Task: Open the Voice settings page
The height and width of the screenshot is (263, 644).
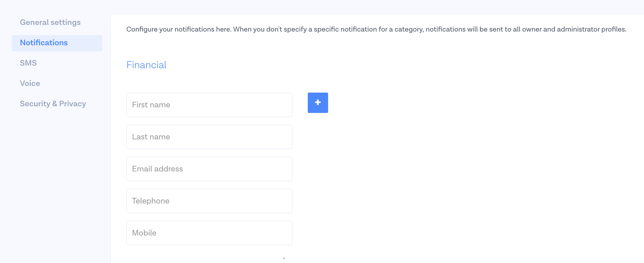Action: [30, 83]
